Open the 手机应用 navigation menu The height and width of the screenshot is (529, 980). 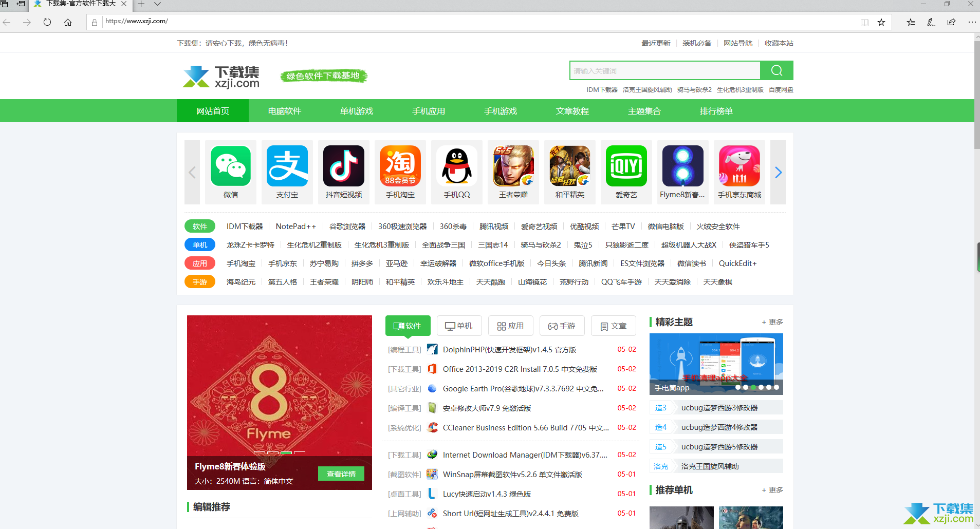[429, 111]
